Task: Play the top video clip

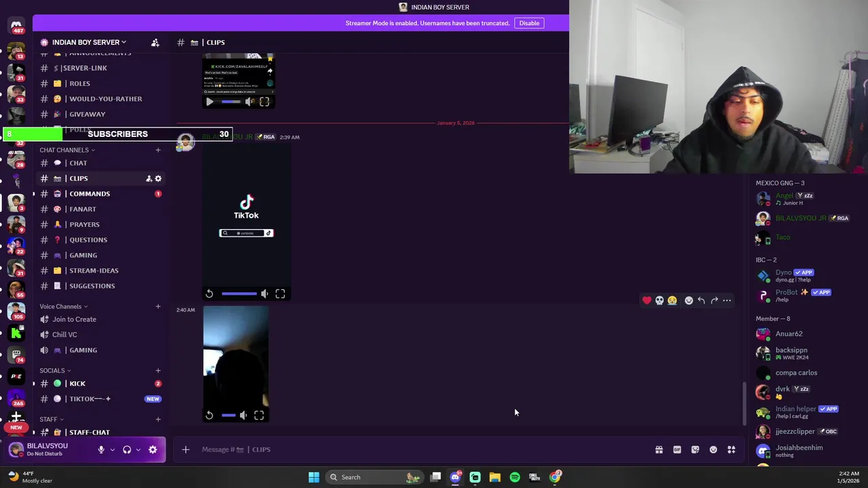Action: 210,102
